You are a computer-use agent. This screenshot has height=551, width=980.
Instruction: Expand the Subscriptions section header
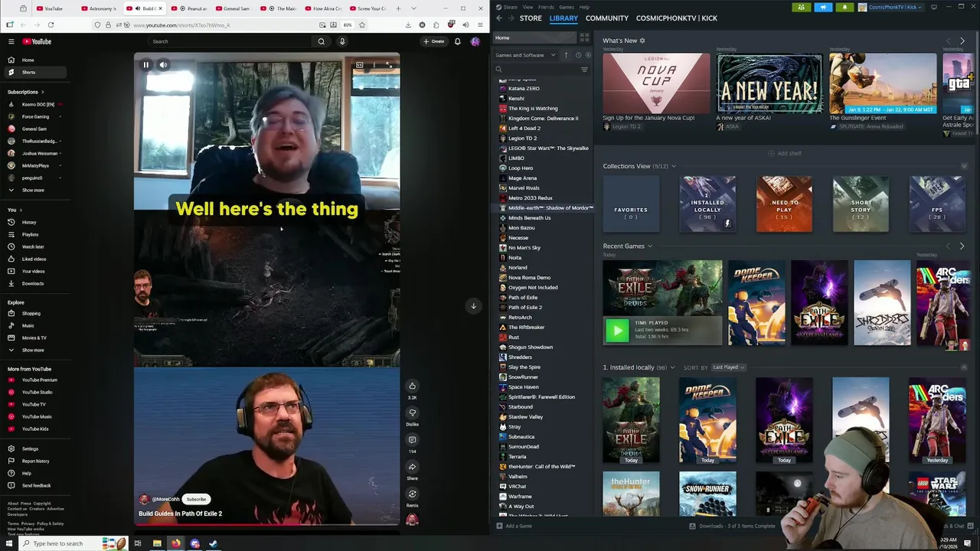tap(26, 92)
